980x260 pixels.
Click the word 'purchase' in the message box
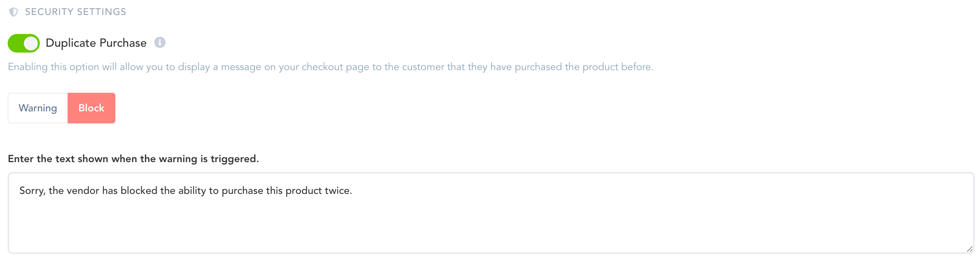pos(242,191)
